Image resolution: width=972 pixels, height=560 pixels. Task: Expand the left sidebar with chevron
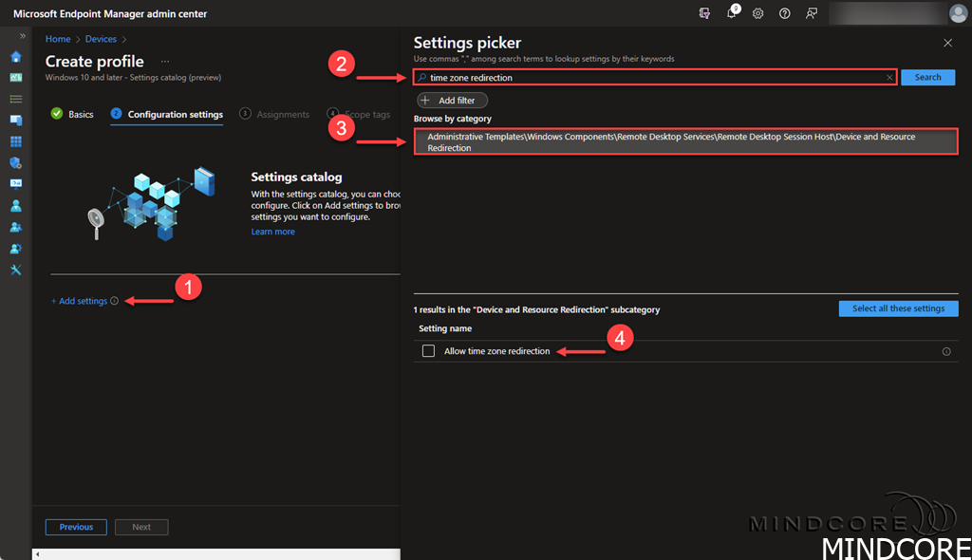tap(23, 36)
